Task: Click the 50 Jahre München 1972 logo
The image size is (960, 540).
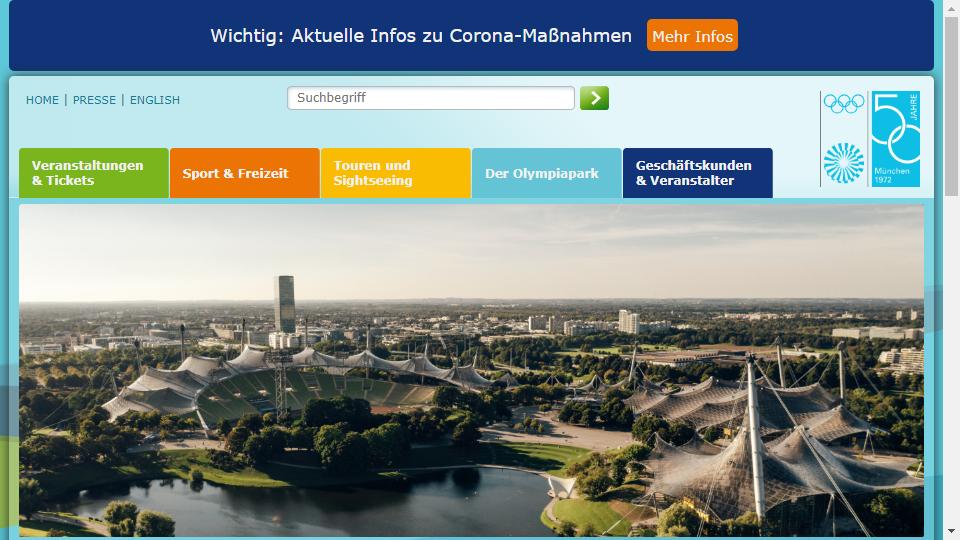Action: pos(896,139)
